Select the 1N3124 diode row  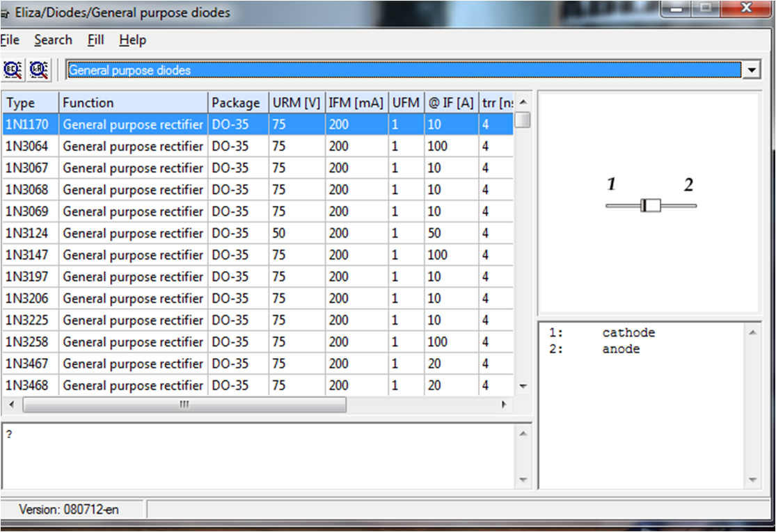[258, 234]
